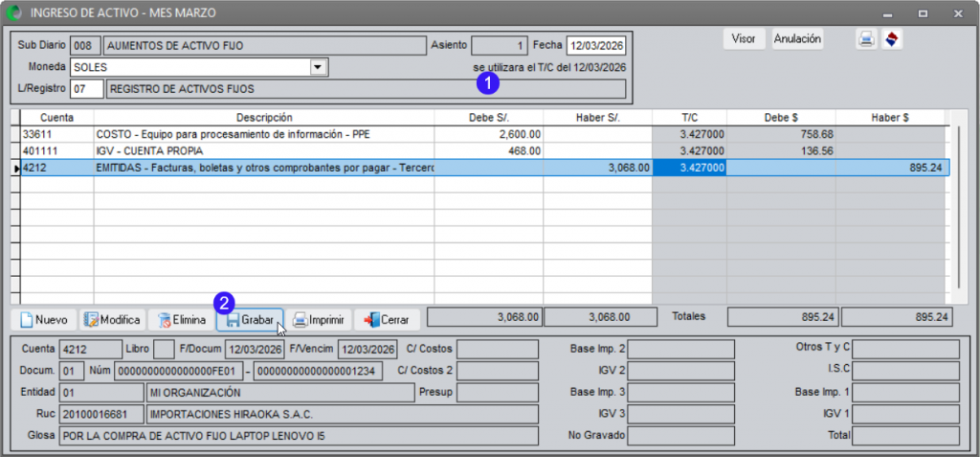Select the Moneda combo box showing SOLES
This screenshot has height=457, width=980.
pyautogui.click(x=199, y=67)
